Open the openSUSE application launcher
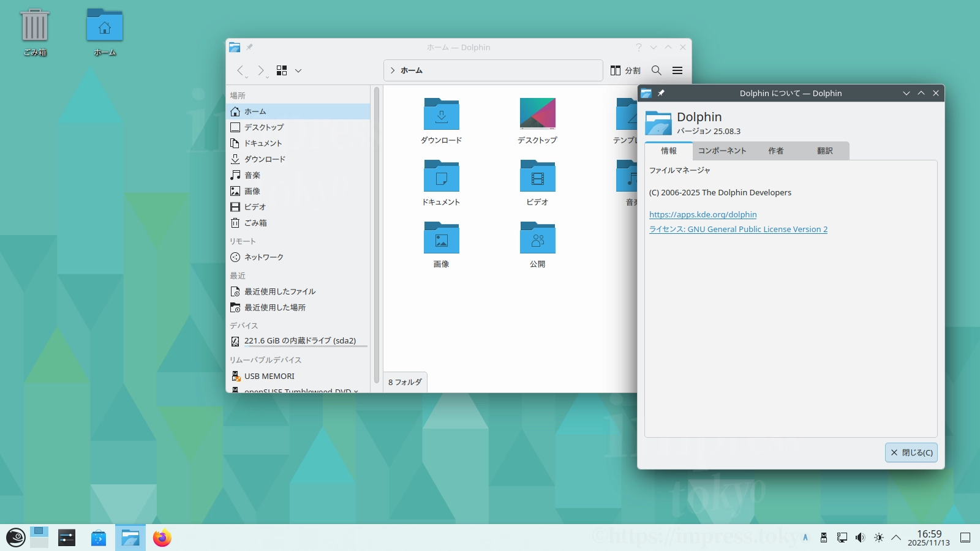Screen dimensions: 980x551 (15, 538)
